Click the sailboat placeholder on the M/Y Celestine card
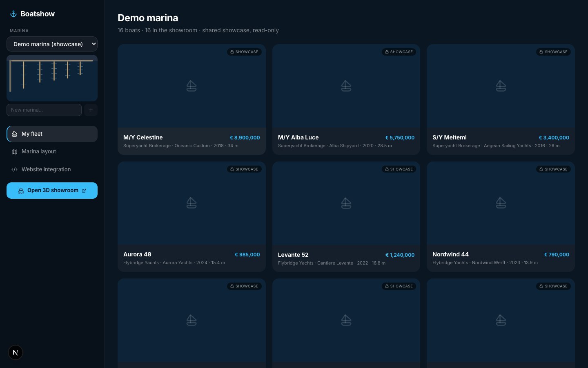 tap(192, 86)
